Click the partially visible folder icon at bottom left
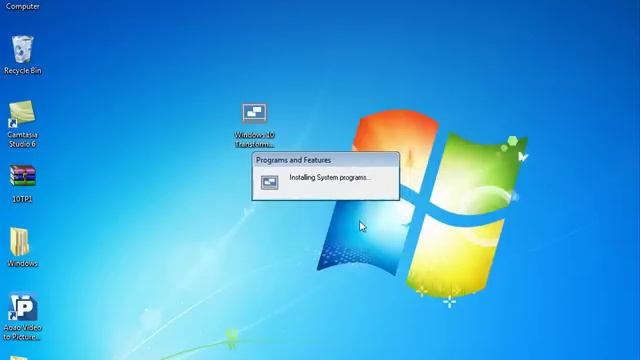Screen dimensions: 640x360 pyautogui.click(x=19, y=358)
